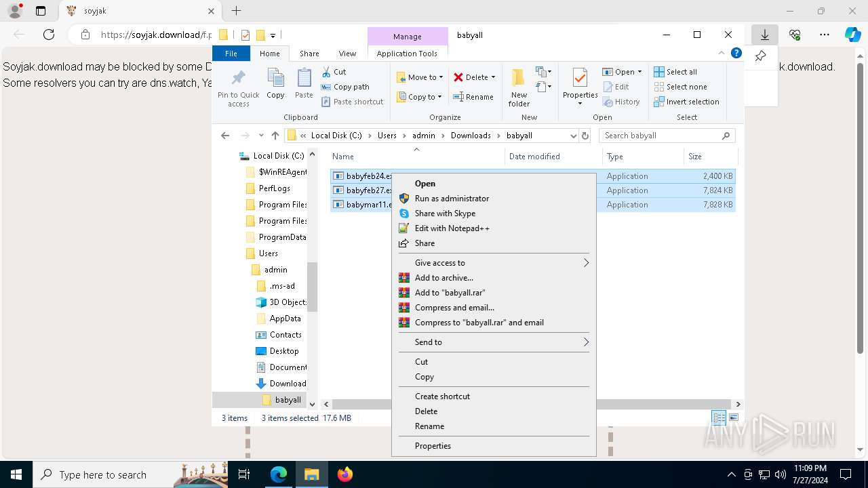The height and width of the screenshot is (488, 868).
Task: Click Invert selection in ribbon
Action: click(686, 102)
